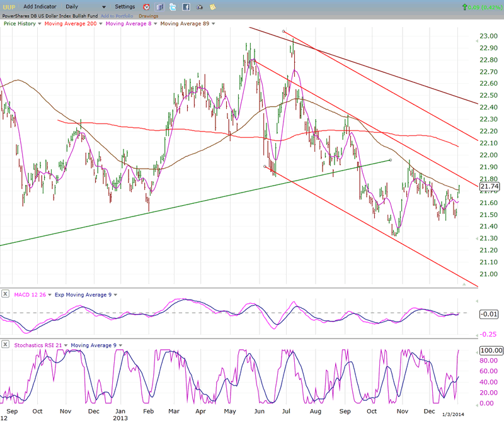Close the MACD indicator panel
Screen dimensions: 504x421
coord(5,294)
